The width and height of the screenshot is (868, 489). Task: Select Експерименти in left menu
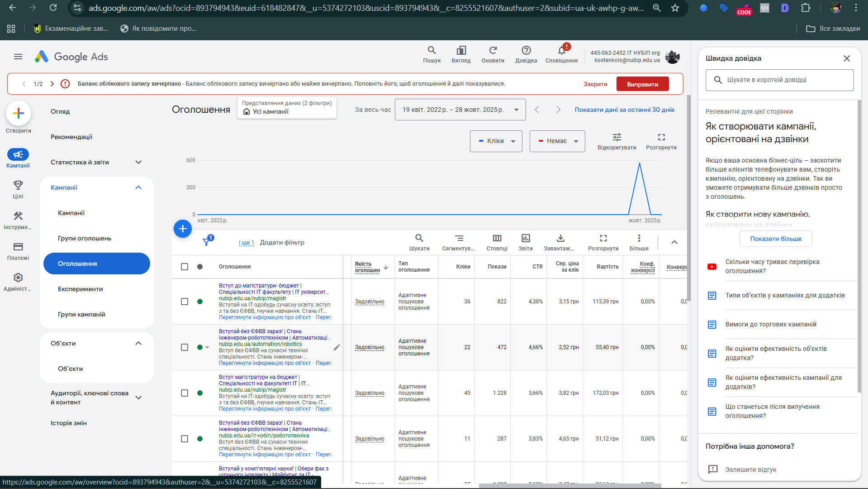(x=81, y=289)
